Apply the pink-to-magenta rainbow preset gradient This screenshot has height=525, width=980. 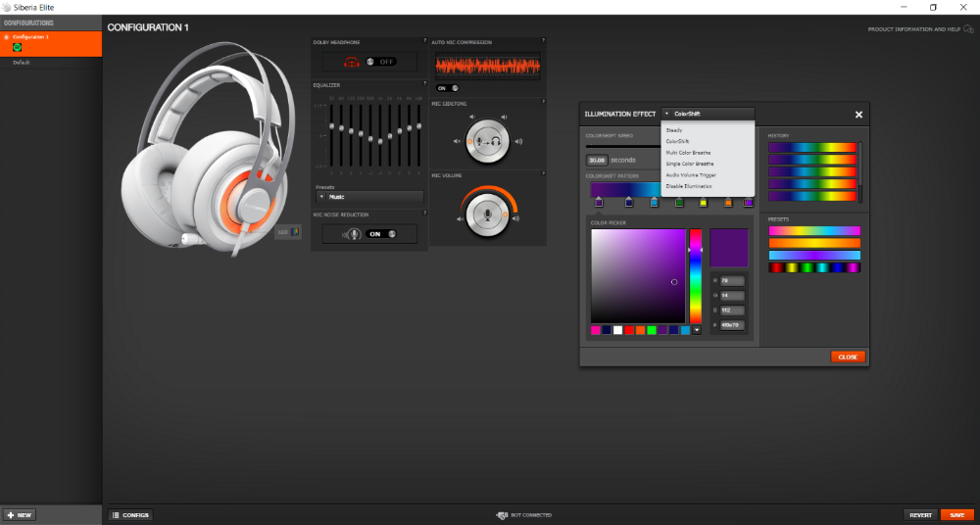[814, 230]
